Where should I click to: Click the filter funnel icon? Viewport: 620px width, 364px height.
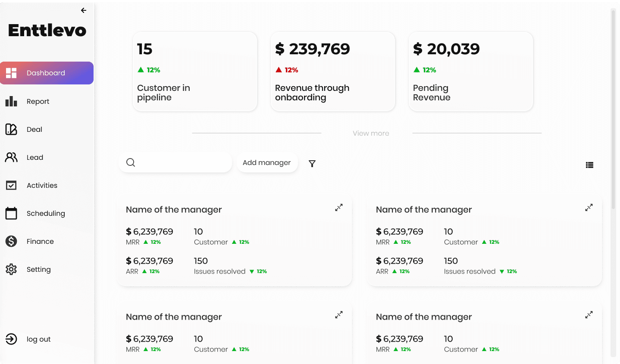tap(312, 164)
